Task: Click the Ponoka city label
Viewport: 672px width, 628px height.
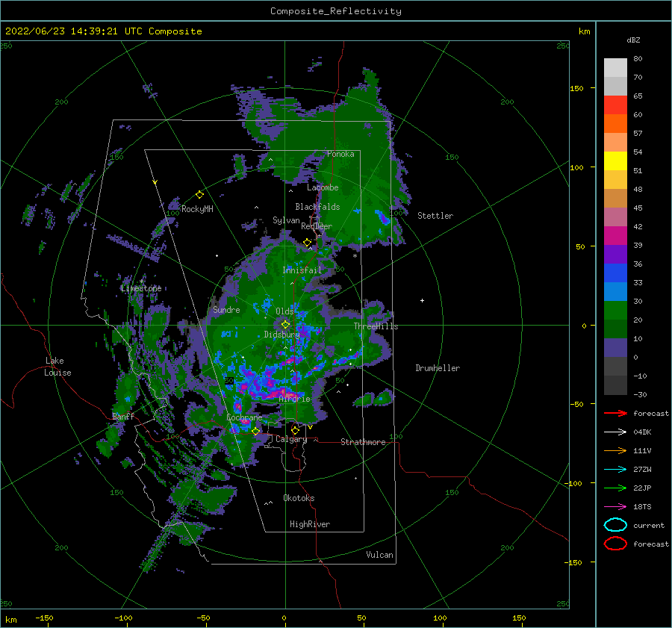Action: [x=340, y=154]
